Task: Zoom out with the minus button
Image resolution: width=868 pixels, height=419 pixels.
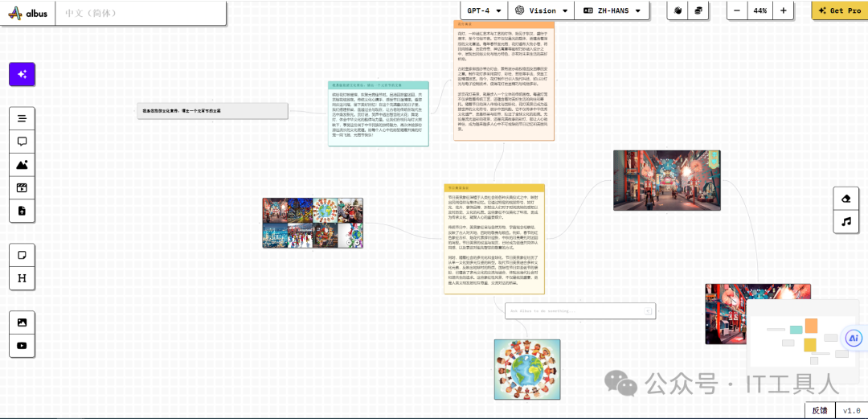Action: [737, 10]
